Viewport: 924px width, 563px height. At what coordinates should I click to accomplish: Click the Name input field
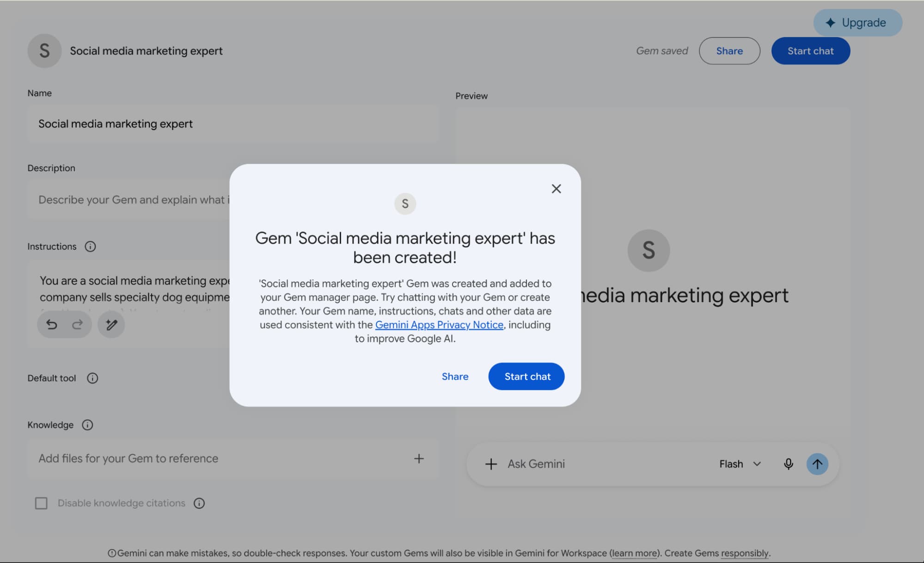pyautogui.click(x=233, y=124)
